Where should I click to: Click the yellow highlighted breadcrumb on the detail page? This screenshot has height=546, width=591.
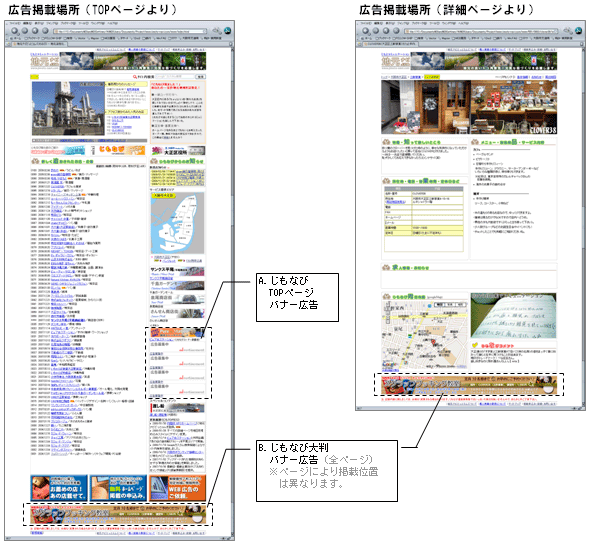coord(432,77)
